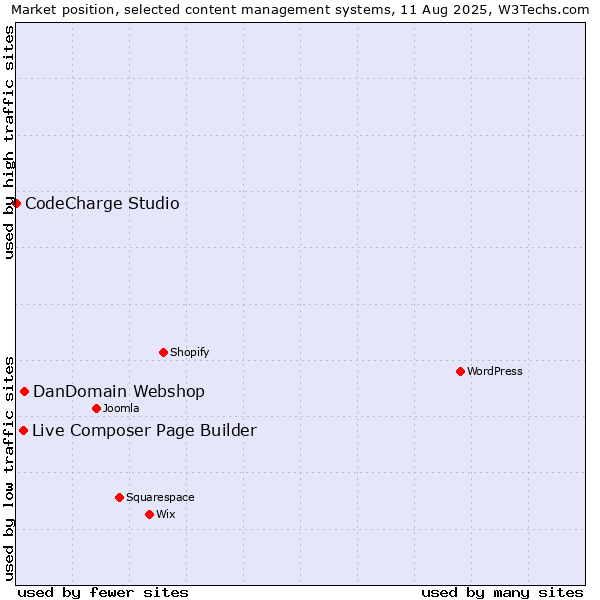600x600 pixels.
Task: Click the 'used by low traffic sites' axis label
Action: pyautogui.click(x=8, y=469)
